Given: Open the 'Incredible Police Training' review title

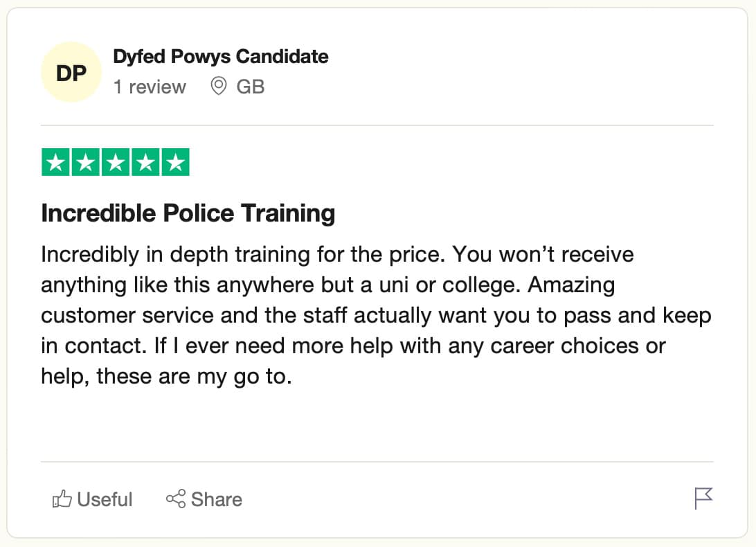Looking at the screenshot, I should tap(188, 213).
